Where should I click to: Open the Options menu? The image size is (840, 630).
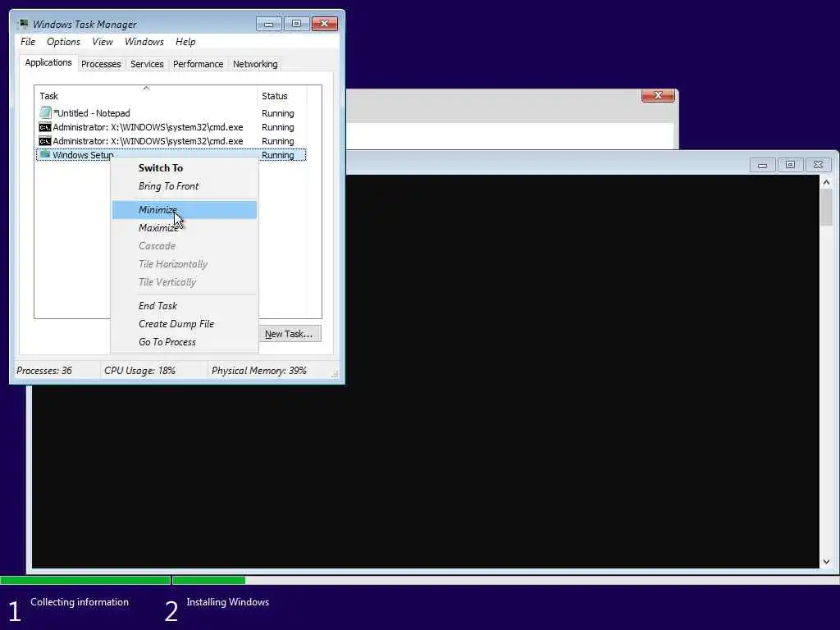[x=63, y=42]
